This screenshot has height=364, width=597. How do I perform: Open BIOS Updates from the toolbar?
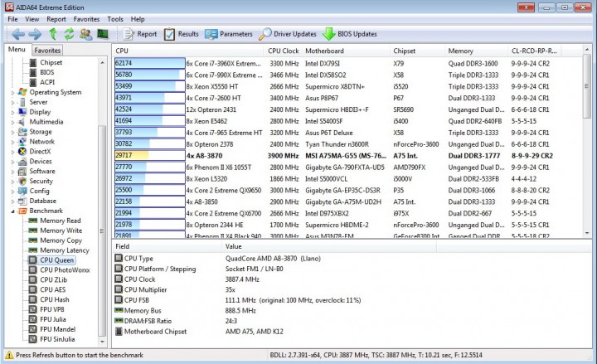coord(350,34)
